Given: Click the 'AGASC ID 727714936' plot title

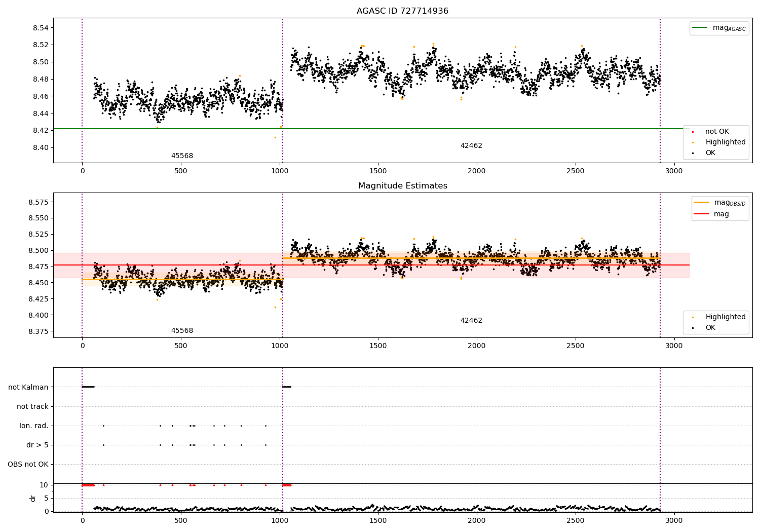Looking at the screenshot, I should [x=402, y=11].
